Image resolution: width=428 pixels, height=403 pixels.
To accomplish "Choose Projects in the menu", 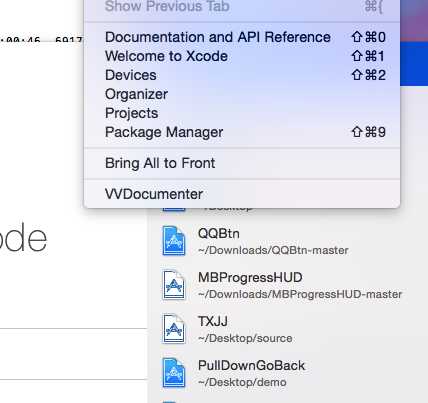I will 242,113.
